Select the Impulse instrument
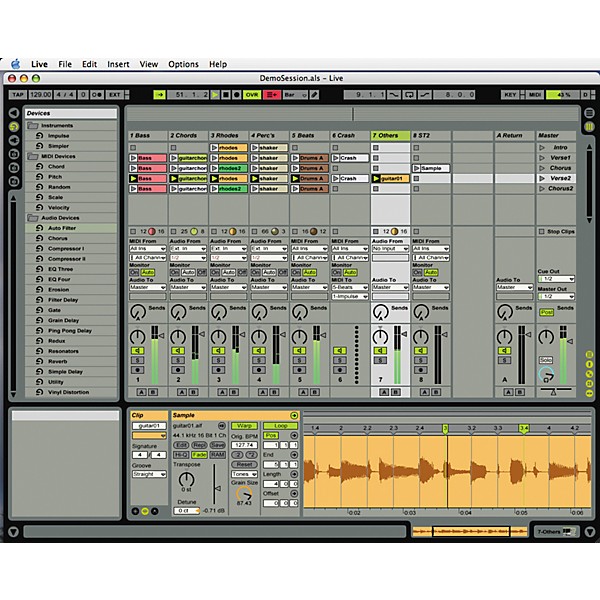This screenshot has width=600, height=600. coord(59,135)
